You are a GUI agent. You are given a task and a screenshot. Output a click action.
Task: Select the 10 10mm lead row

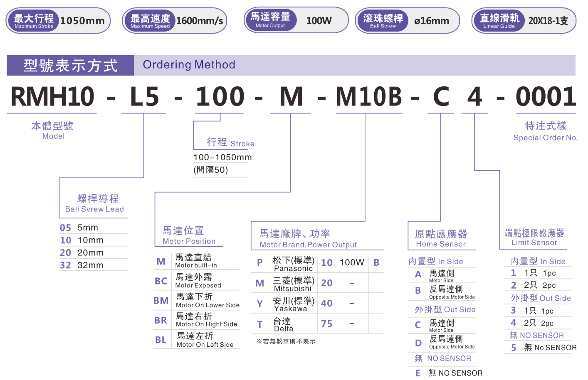(x=94, y=240)
